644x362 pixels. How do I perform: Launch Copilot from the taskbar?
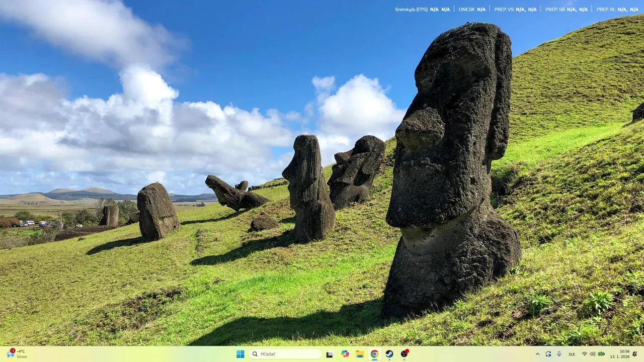pos(345,354)
